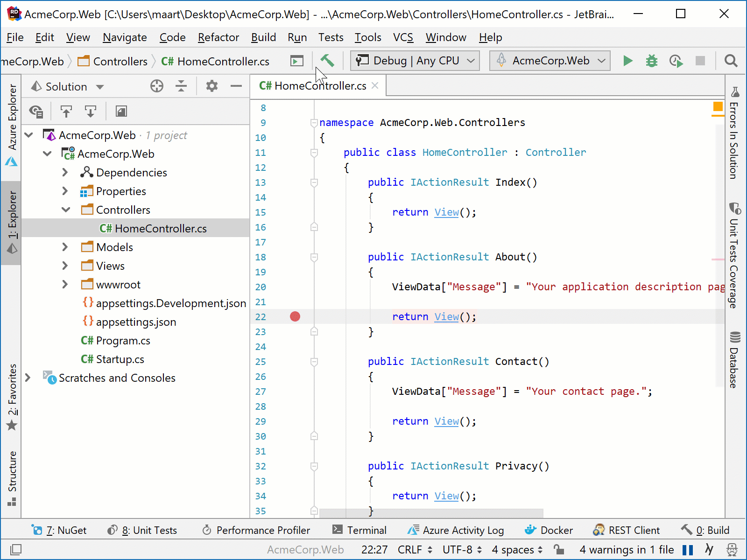Locate opened file with the crosshair icon
This screenshot has height=560, width=747.
156,86
